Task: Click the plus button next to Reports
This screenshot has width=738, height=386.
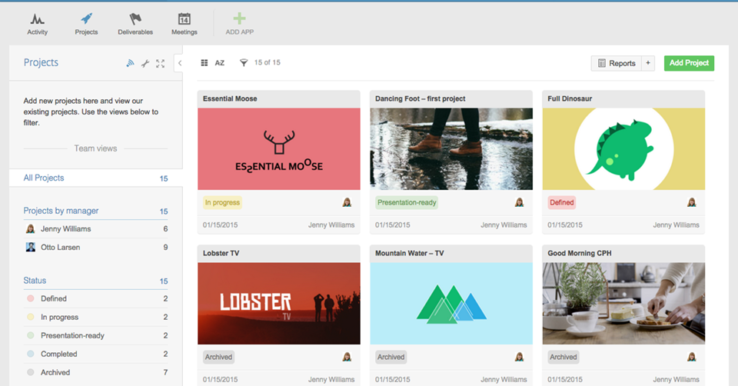Action: click(648, 63)
